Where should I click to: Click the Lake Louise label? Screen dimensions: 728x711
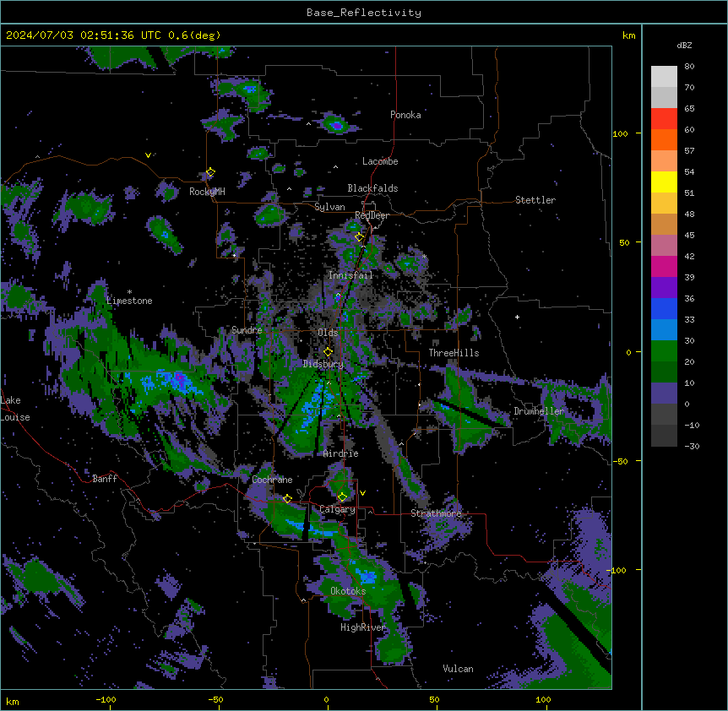pyautogui.click(x=15, y=409)
